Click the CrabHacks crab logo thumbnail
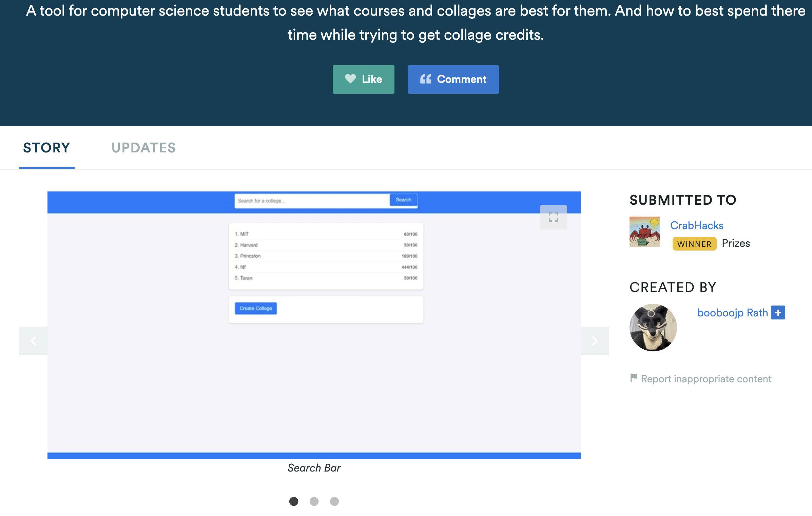 coord(644,232)
